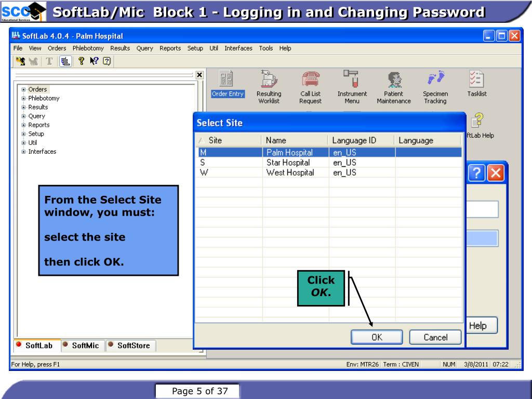The image size is (532, 399).
Task: Sort by the Name column header
Action: point(294,140)
